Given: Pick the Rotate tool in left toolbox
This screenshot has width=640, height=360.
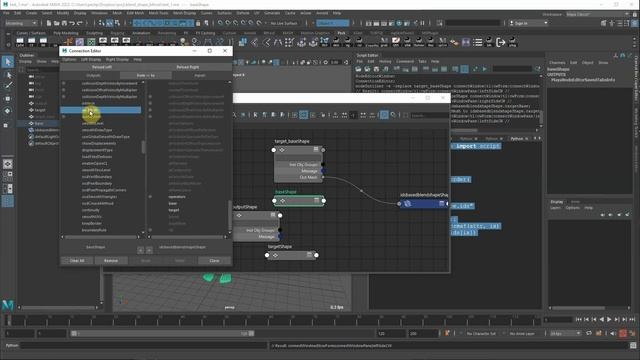Looking at the screenshot, I should pos(8,111).
